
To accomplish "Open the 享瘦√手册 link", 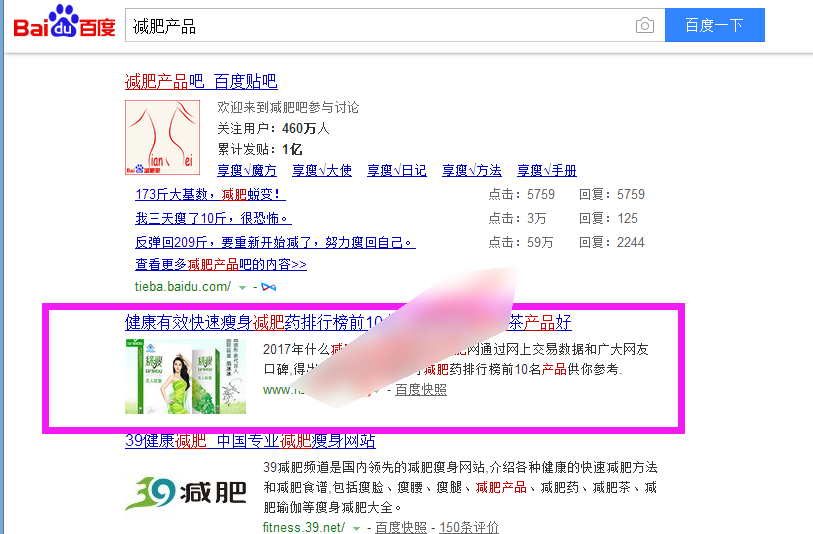I will click(x=546, y=170).
